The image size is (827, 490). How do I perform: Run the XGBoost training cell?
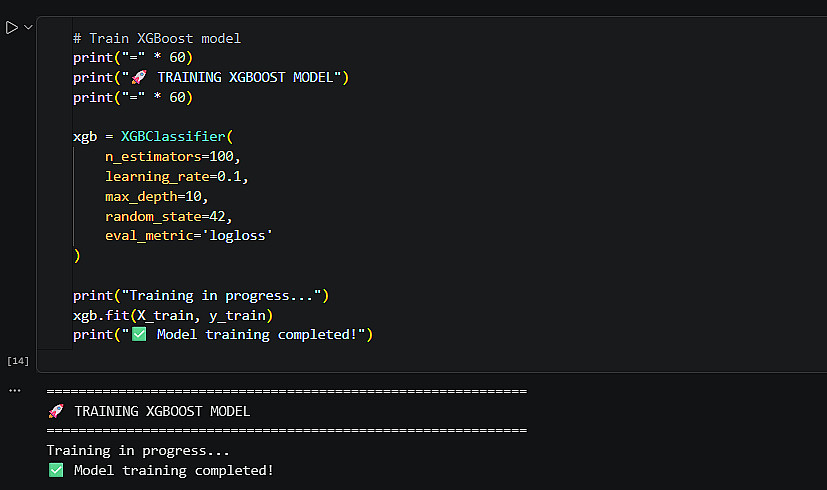(x=12, y=27)
